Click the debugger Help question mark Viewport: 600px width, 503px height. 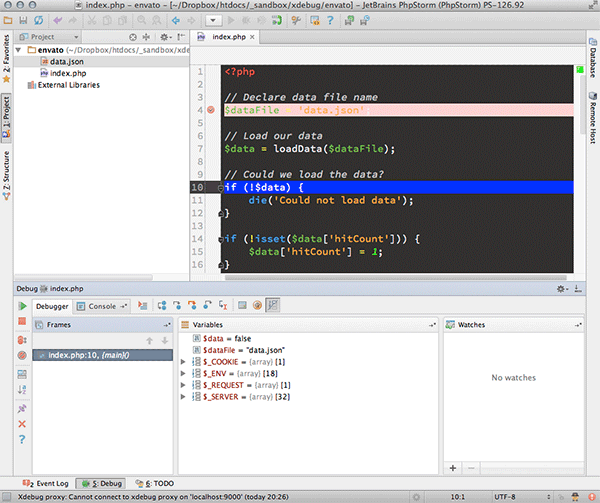pyautogui.click(x=21, y=440)
